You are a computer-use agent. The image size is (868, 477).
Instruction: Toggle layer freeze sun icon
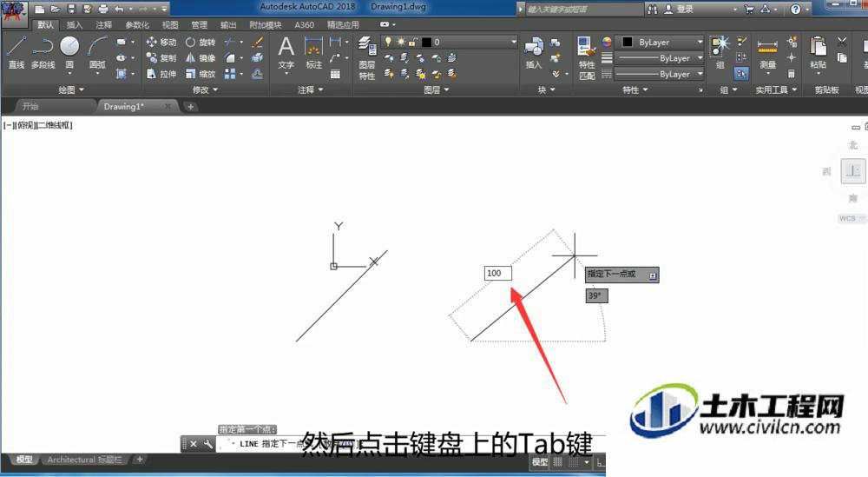pyautogui.click(x=401, y=42)
